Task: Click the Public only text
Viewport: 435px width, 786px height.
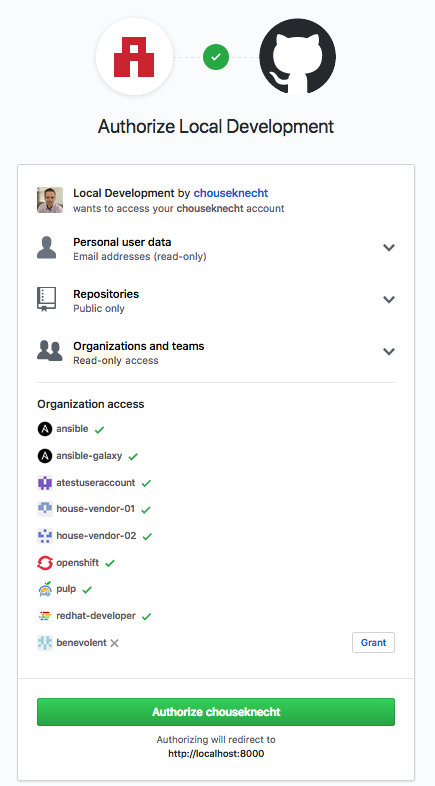Action: [x=99, y=308]
